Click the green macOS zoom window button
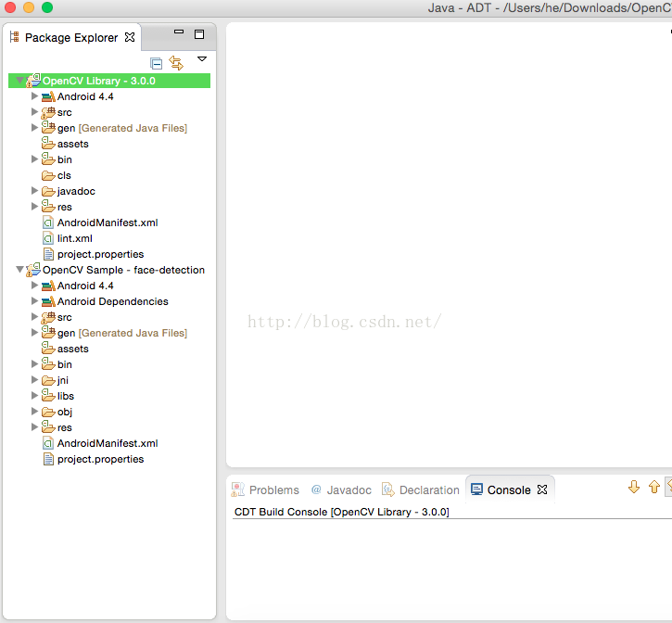Image resolution: width=672 pixels, height=623 pixels. tap(47, 7)
